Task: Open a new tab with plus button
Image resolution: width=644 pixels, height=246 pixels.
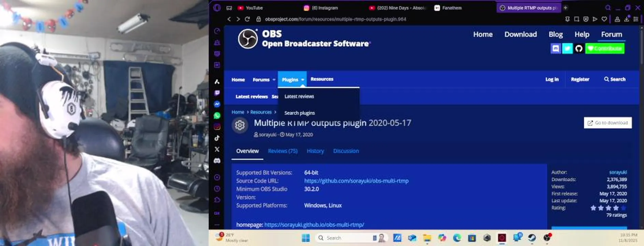Action: 566,8
